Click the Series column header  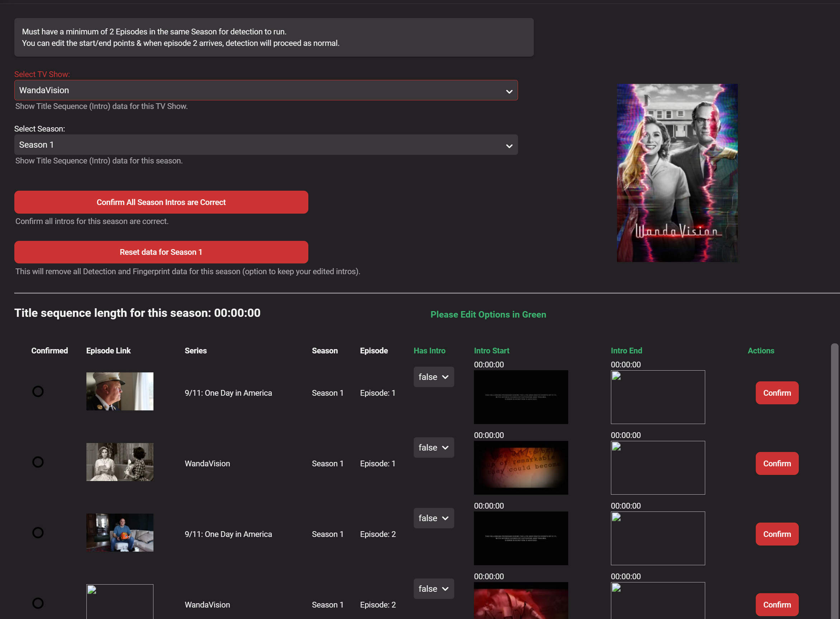tap(196, 351)
